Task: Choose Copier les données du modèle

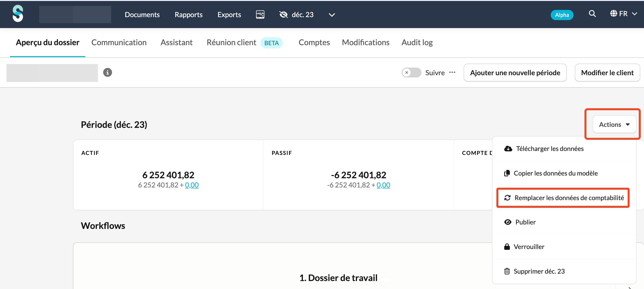Action: click(555, 173)
